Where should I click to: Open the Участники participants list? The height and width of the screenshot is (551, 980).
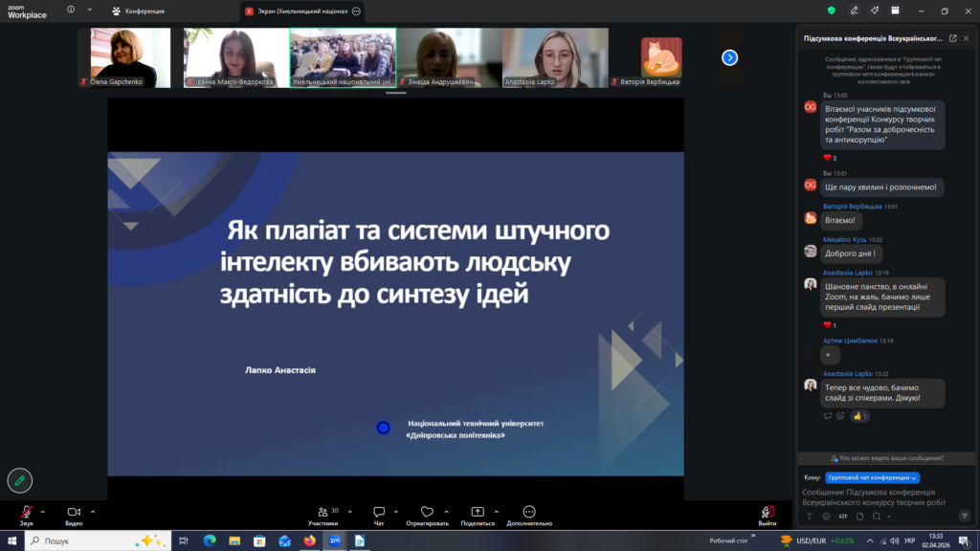coord(322,513)
